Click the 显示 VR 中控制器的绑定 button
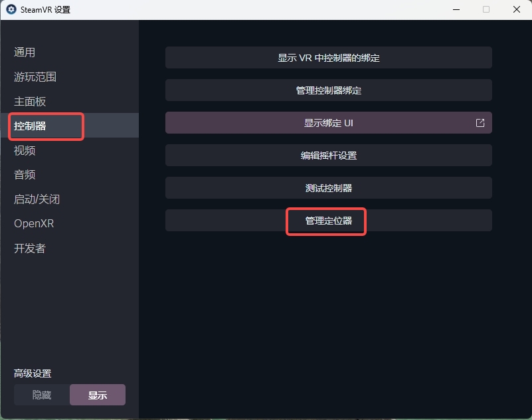This screenshot has width=532, height=420. pos(328,58)
